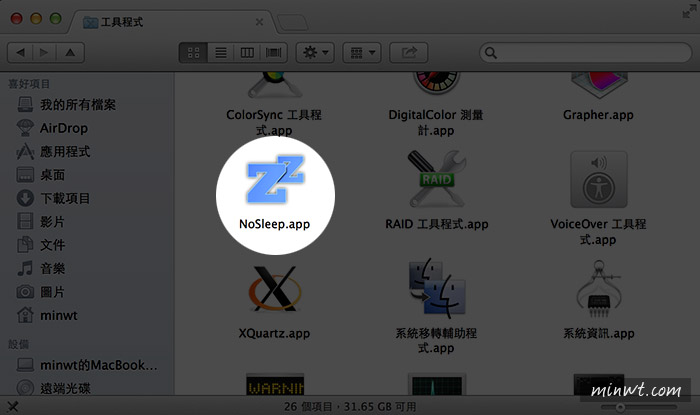Go forward with the right arrow button
This screenshot has width=700, height=415.
(44, 53)
